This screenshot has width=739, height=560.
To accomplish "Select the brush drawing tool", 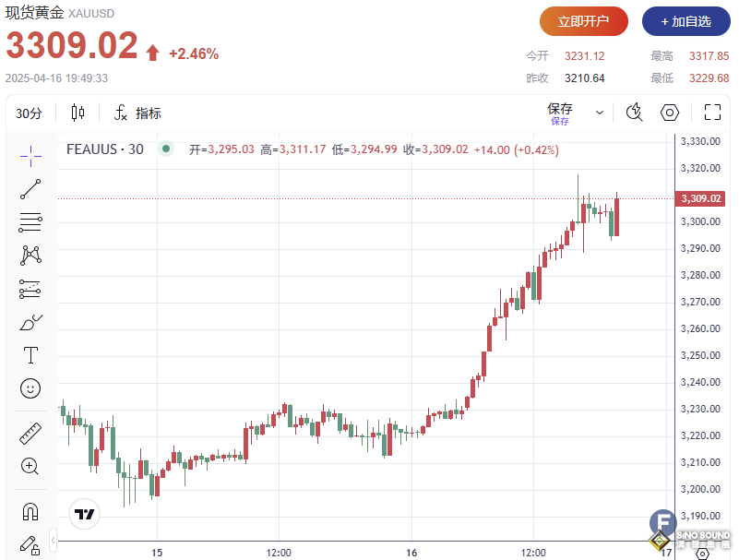I will point(30,322).
